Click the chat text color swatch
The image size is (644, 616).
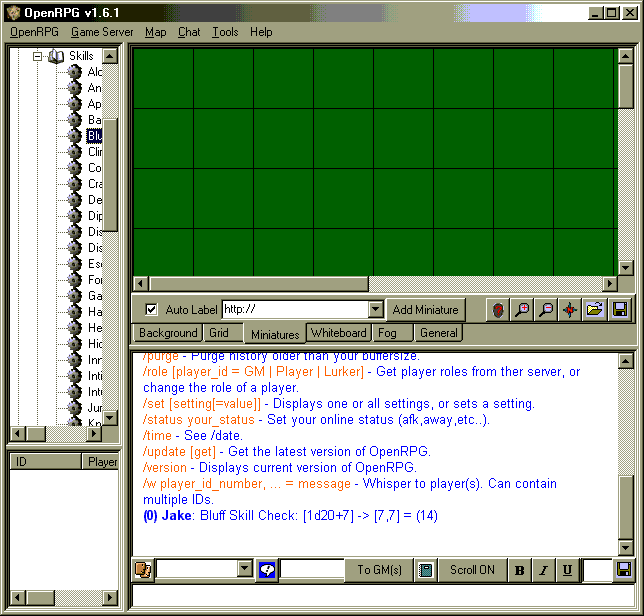596,570
